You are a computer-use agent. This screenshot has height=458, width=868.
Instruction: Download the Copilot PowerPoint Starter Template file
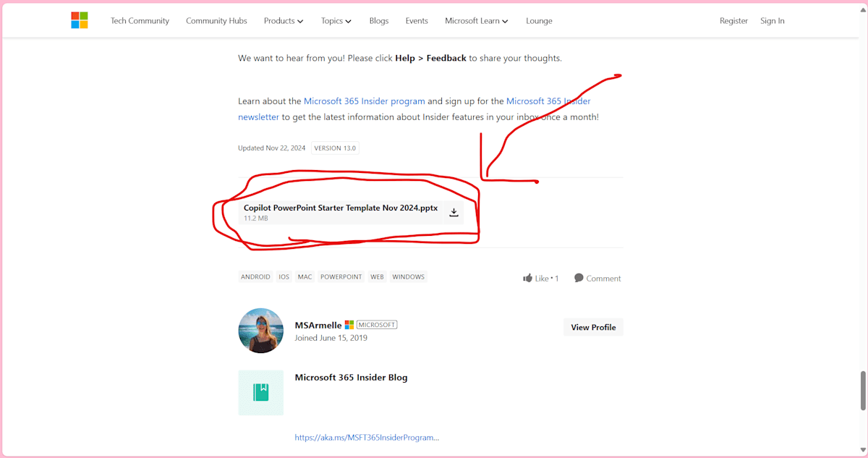454,212
